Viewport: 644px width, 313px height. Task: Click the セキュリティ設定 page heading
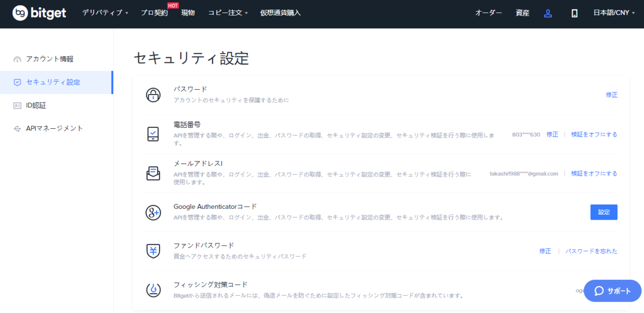[191, 59]
